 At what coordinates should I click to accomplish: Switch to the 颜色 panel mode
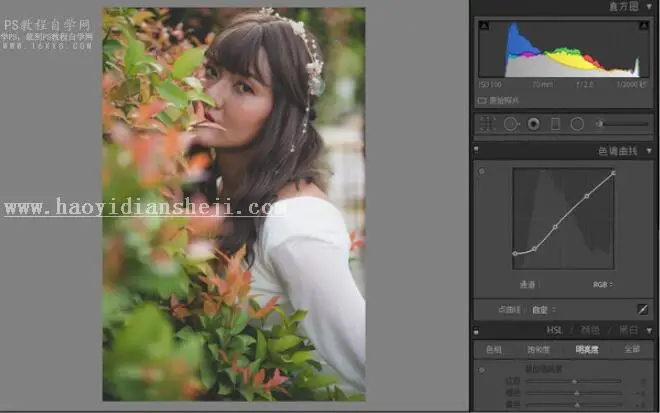click(x=590, y=330)
